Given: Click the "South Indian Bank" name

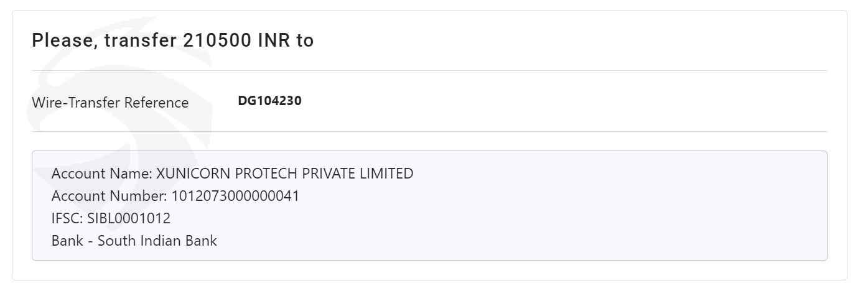Looking at the screenshot, I should pos(157,241).
